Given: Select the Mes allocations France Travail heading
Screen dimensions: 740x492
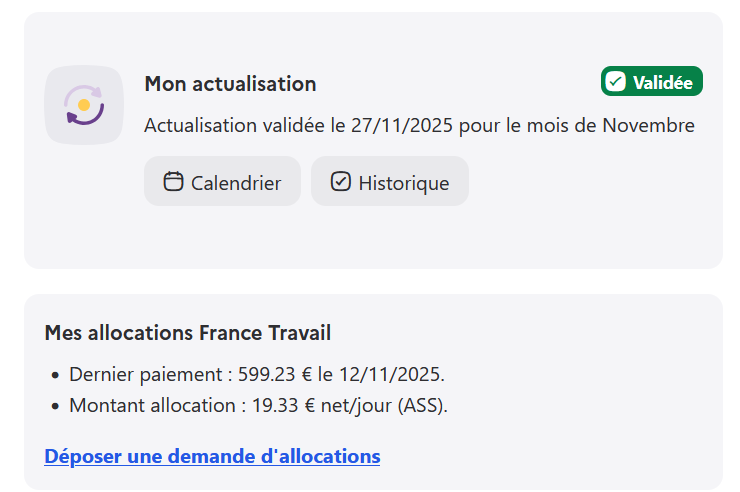Looking at the screenshot, I should coord(188,333).
